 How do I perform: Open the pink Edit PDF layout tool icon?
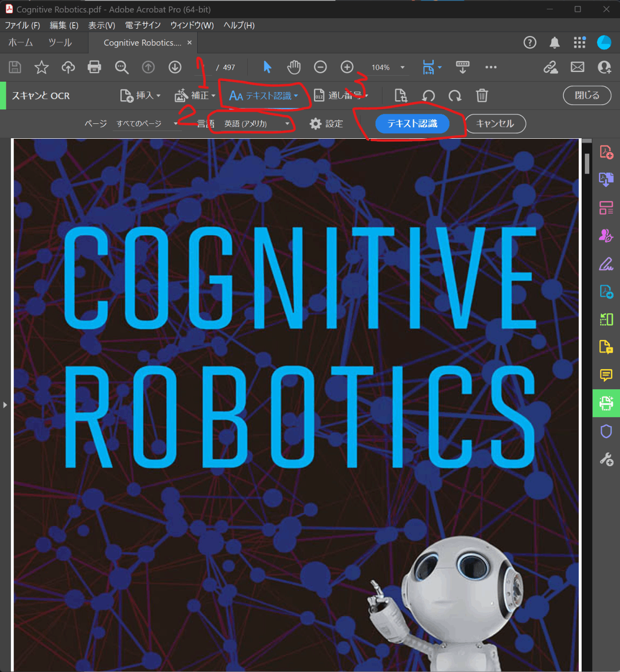click(606, 208)
